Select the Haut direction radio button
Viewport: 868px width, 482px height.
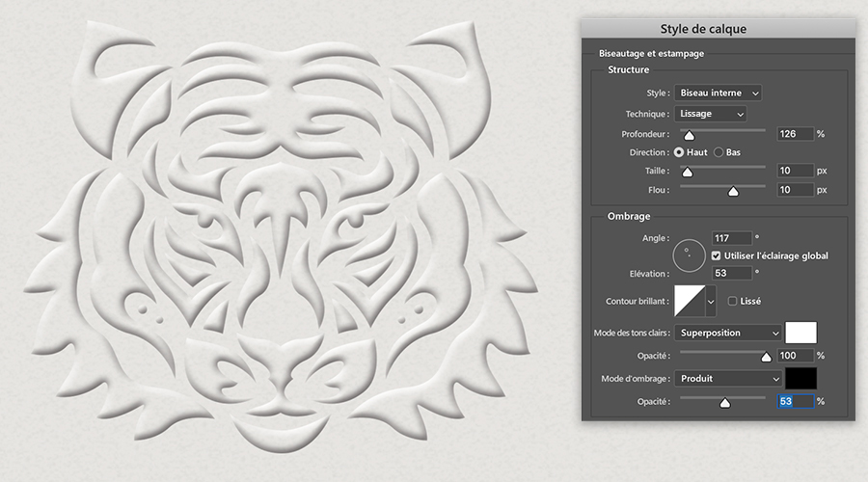click(679, 152)
